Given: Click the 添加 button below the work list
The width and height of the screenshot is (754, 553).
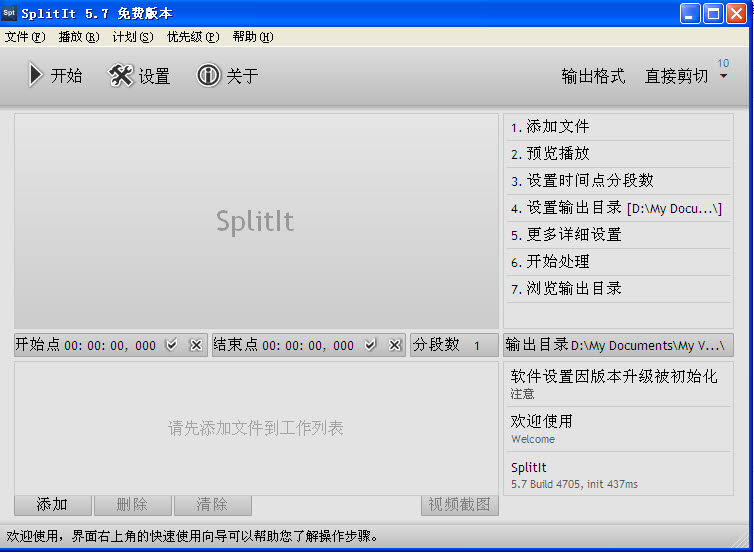Looking at the screenshot, I should click(x=53, y=505).
